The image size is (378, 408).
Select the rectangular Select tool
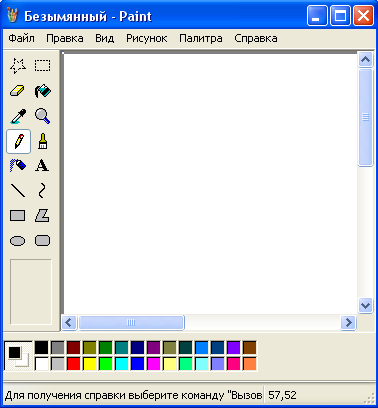(43, 66)
